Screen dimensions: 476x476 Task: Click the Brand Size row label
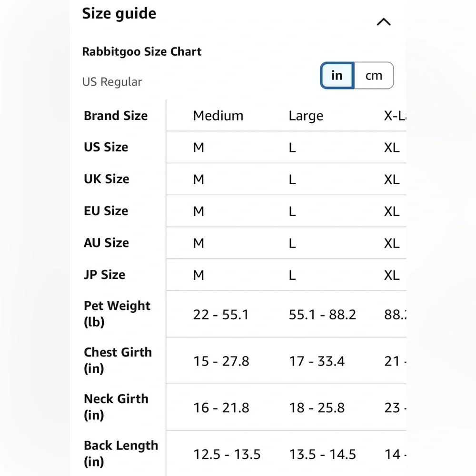(x=116, y=116)
